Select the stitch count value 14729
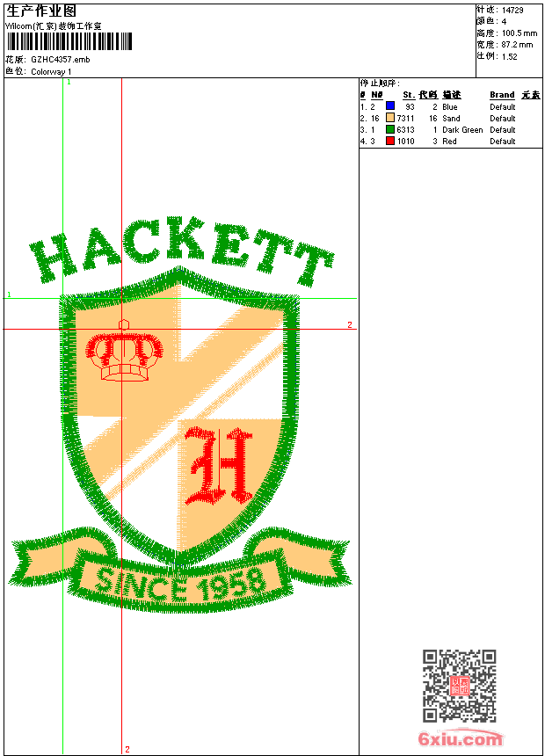This screenshot has width=545, height=756. click(512, 11)
